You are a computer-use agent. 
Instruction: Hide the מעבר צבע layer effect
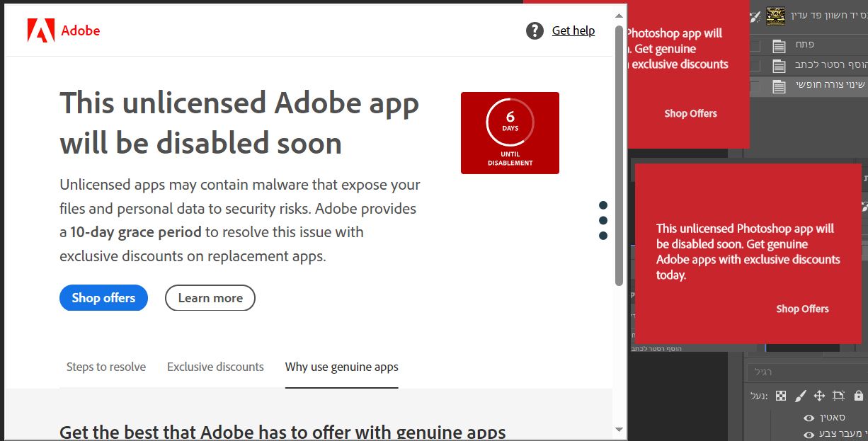point(809,434)
